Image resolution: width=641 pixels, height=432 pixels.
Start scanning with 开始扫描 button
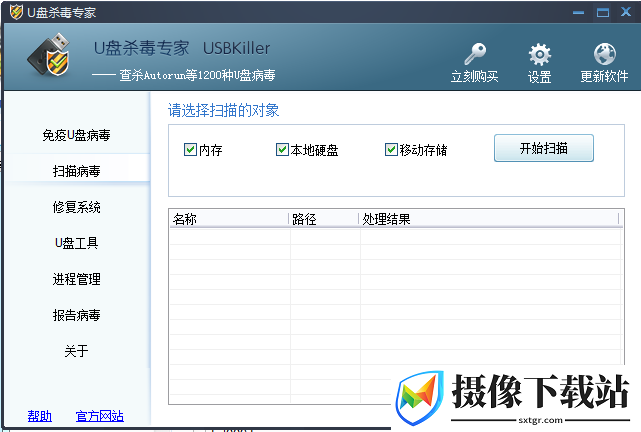544,148
